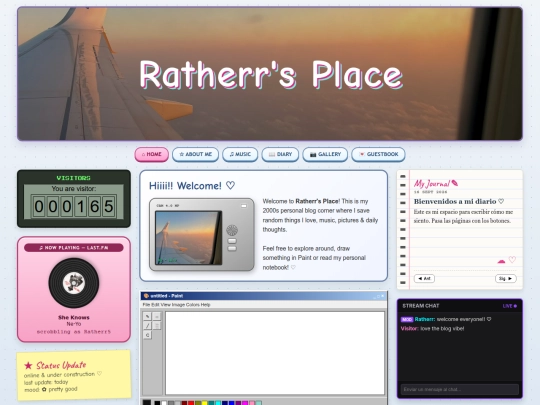Open the Gallery nav tab
Screen dimensions: 540x405
click(325, 154)
